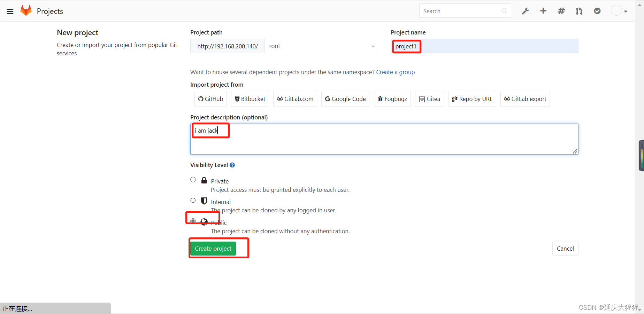Click the Project path label
Image resolution: width=644 pixels, height=314 pixels.
pos(206,32)
